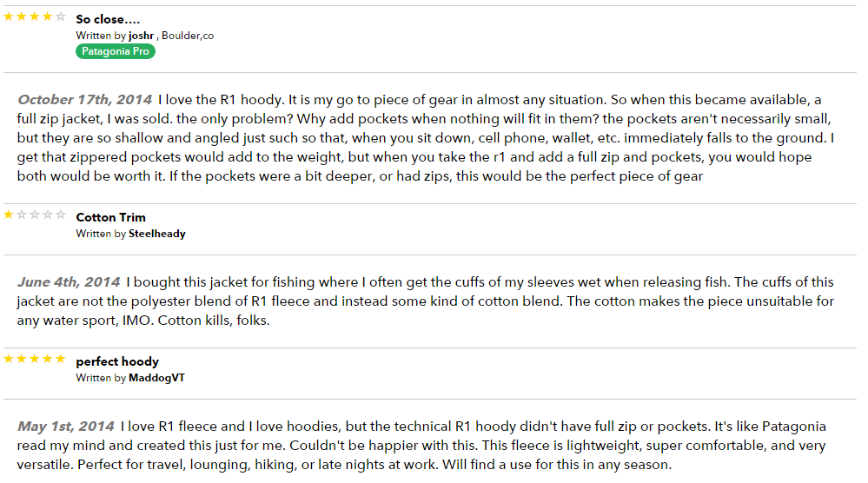Click the last gold star of 'perfect hoody' review
This screenshot has height=483, width=868.
tap(60, 359)
